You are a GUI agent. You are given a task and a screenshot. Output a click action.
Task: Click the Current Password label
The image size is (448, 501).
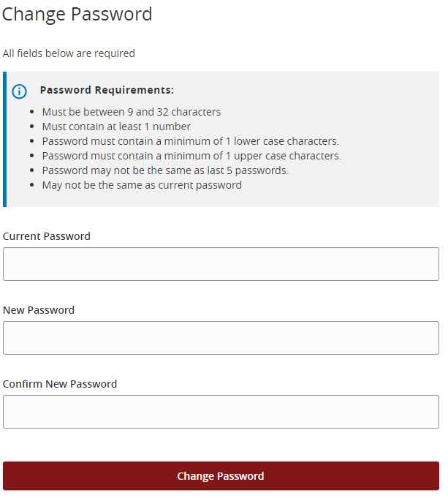[x=47, y=236]
